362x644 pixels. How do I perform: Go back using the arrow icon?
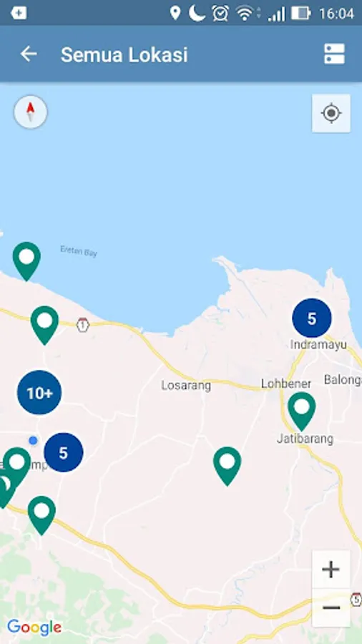(29, 54)
